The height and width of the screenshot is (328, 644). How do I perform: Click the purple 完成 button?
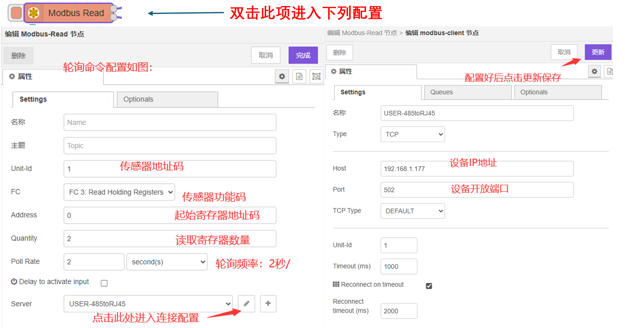point(303,55)
